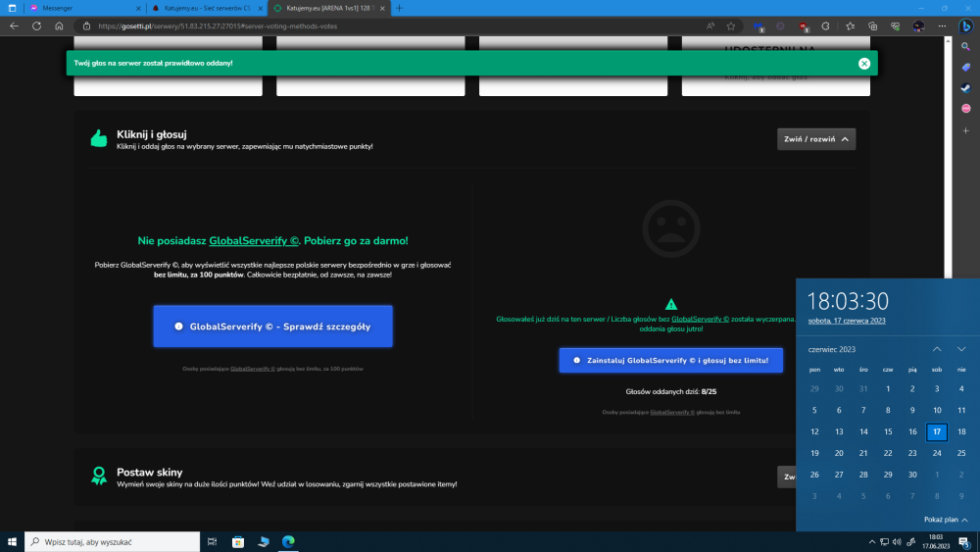Viewport: 980px width, 552px height.
Task: Close the Messenger tab
Action: pos(138,8)
